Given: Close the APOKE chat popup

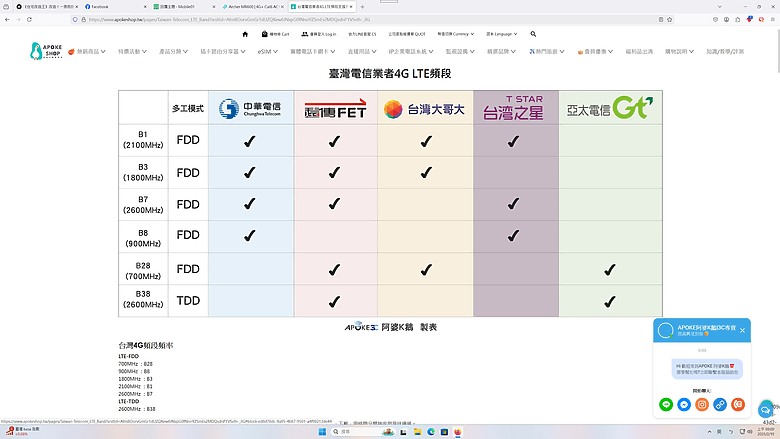Looking at the screenshot, I should (742, 331).
